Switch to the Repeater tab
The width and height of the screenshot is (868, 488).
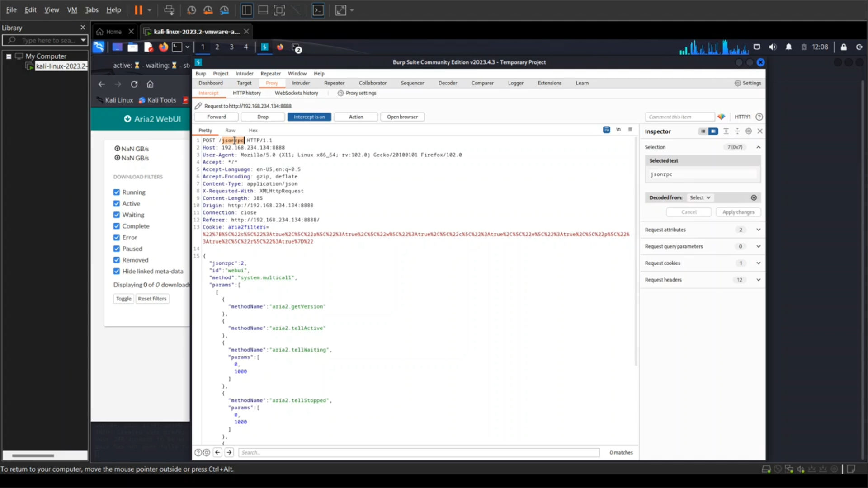pyautogui.click(x=334, y=83)
